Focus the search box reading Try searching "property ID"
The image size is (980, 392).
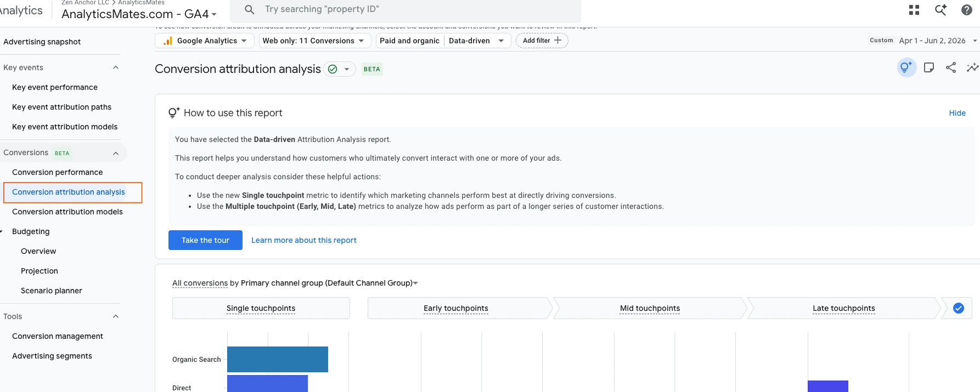pyautogui.click(x=405, y=10)
